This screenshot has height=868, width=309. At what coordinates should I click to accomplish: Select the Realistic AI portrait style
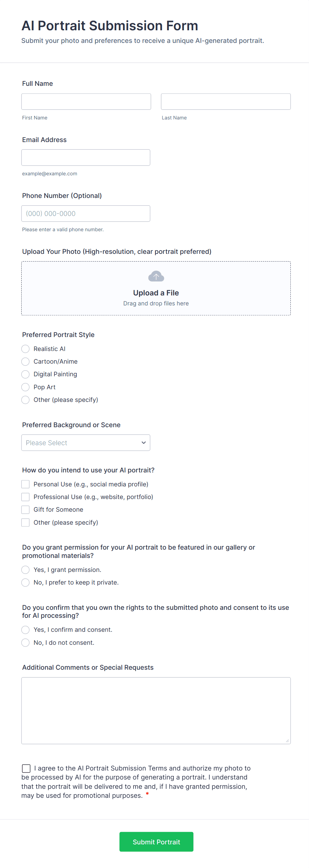coord(26,349)
